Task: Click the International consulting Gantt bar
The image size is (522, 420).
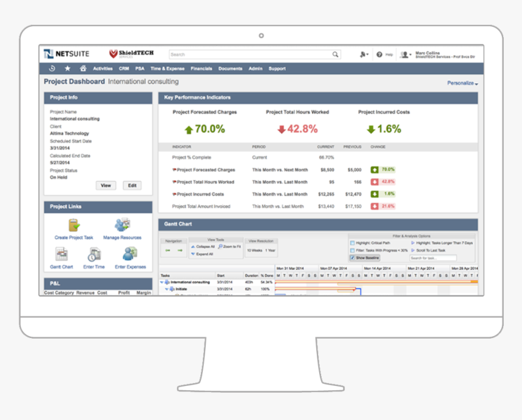Action: [376, 282]
